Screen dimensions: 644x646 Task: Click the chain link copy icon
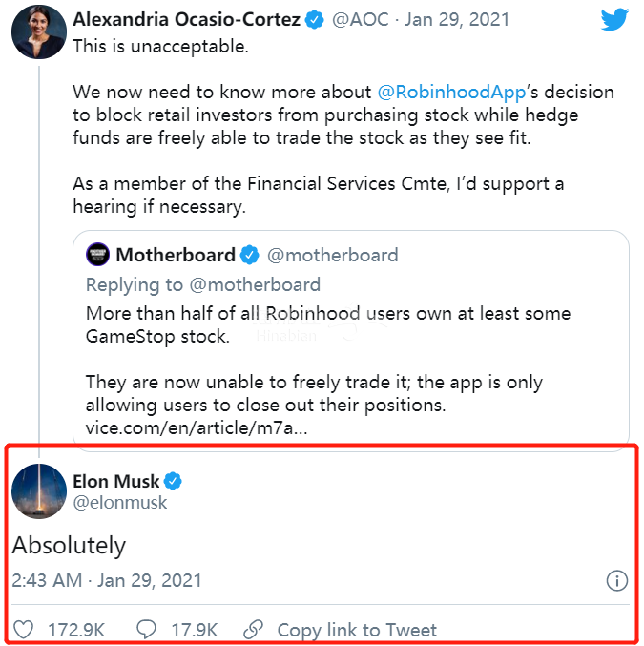pyautogui.click(x=253, y=630)
